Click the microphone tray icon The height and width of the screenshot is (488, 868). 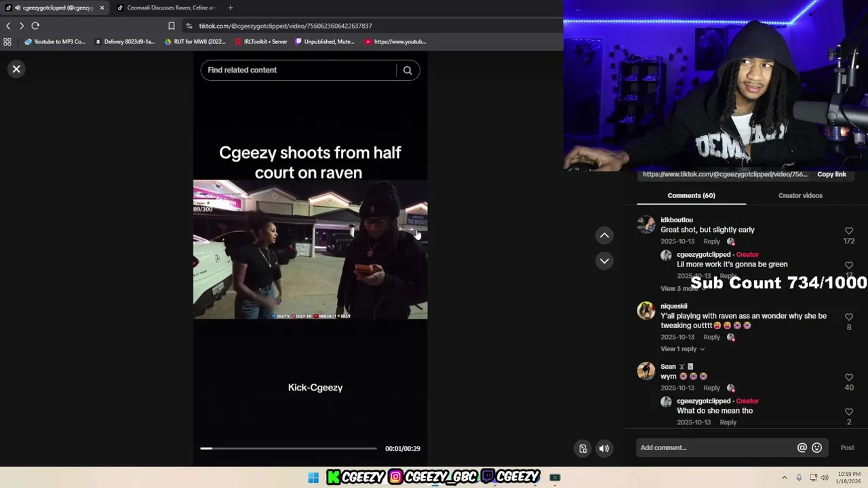click(800, 478)
